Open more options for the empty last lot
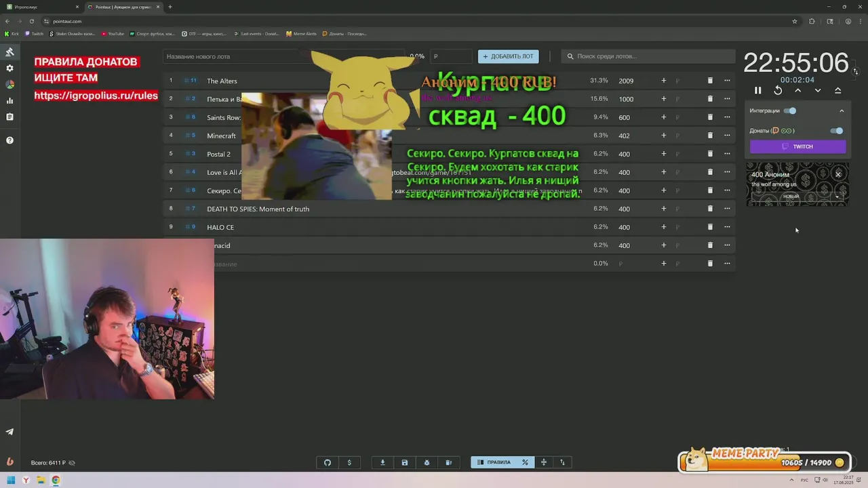This screenshot has height=488, width=868. pos(727,264)
